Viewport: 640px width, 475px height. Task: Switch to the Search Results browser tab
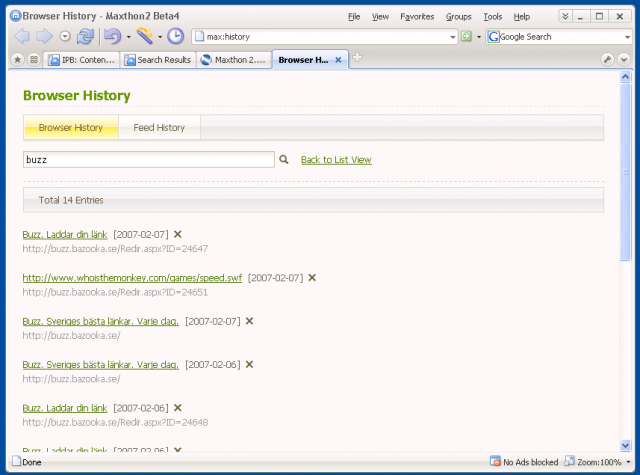pyautogui.click(x=158, y=60)
